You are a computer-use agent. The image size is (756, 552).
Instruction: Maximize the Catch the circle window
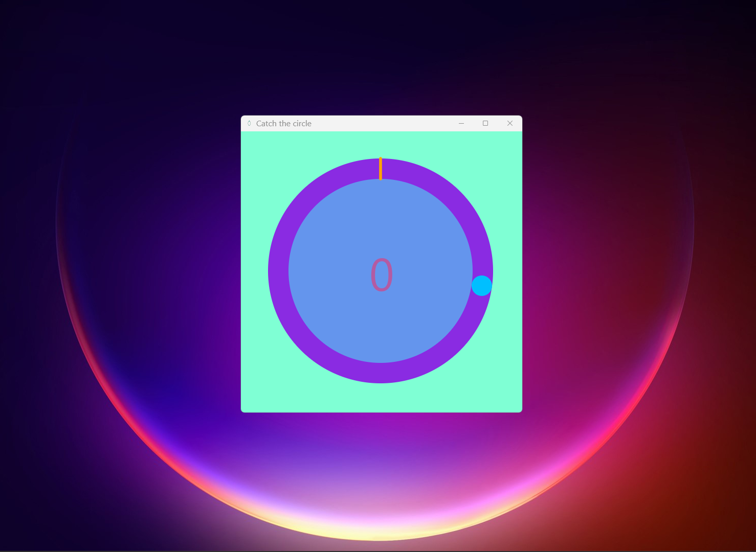[x=485, y=123]
